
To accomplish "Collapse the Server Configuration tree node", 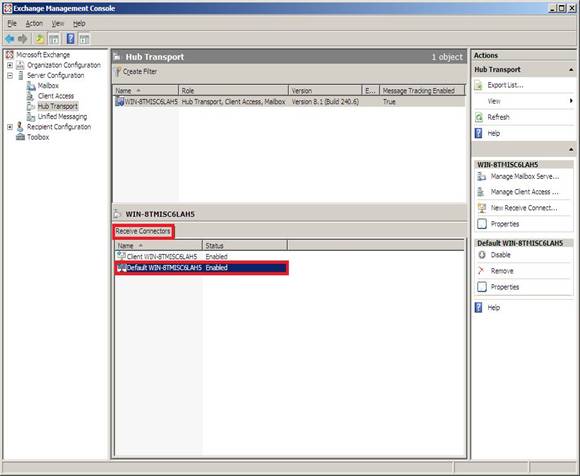I will click(x=10, y=75).
